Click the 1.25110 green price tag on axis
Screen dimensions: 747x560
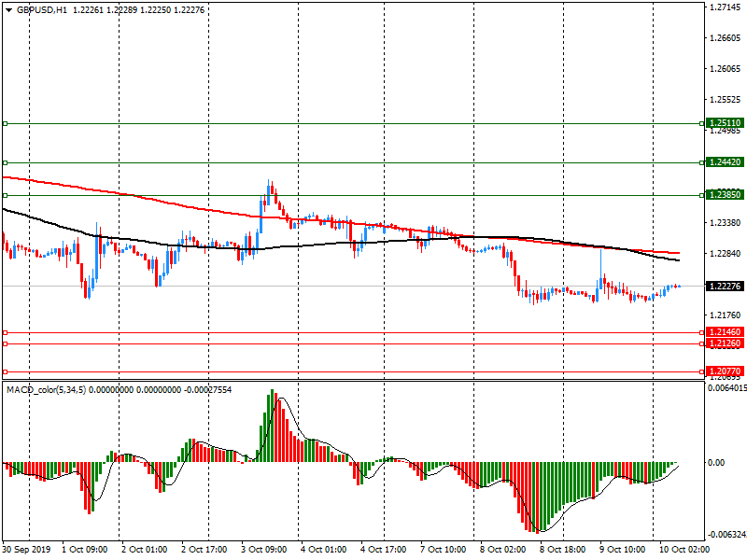point(725,123)
